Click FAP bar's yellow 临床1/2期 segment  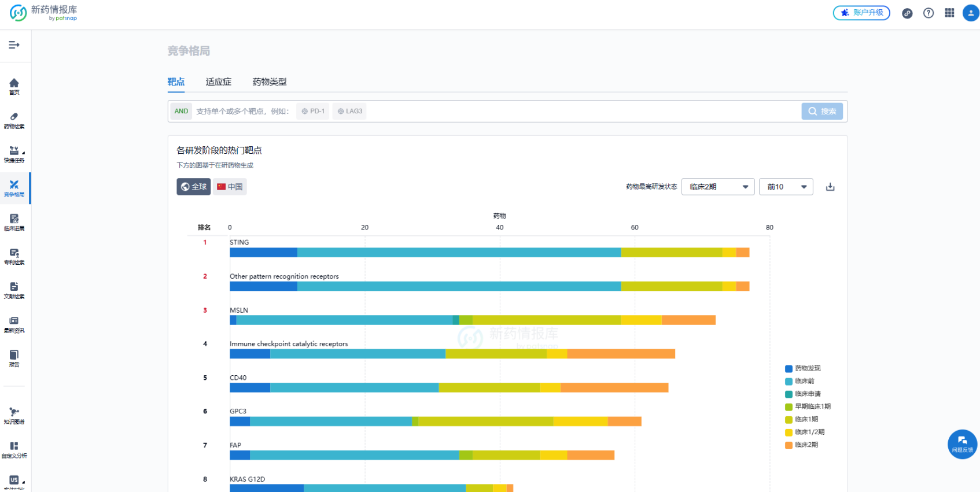554,456
